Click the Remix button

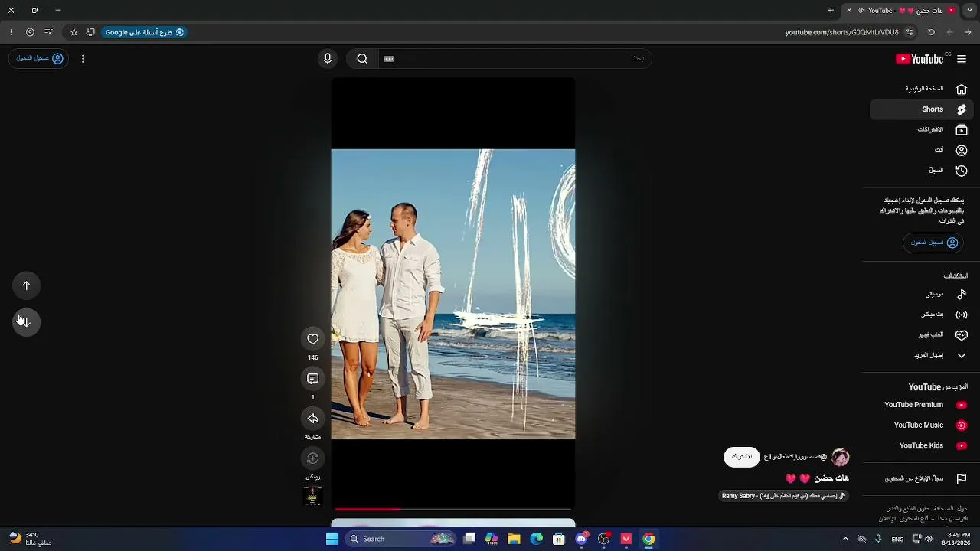pyautogui.click(x=312, y=458)
